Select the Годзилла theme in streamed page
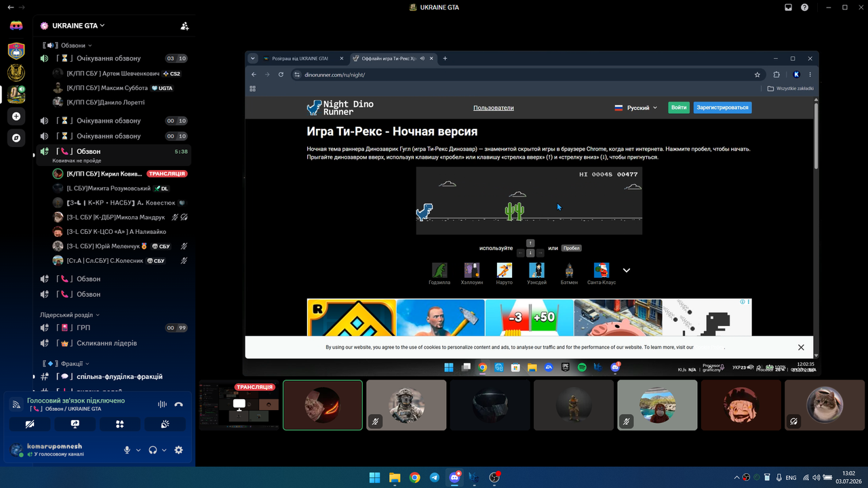Screen dimensions: 868x488 439,274
